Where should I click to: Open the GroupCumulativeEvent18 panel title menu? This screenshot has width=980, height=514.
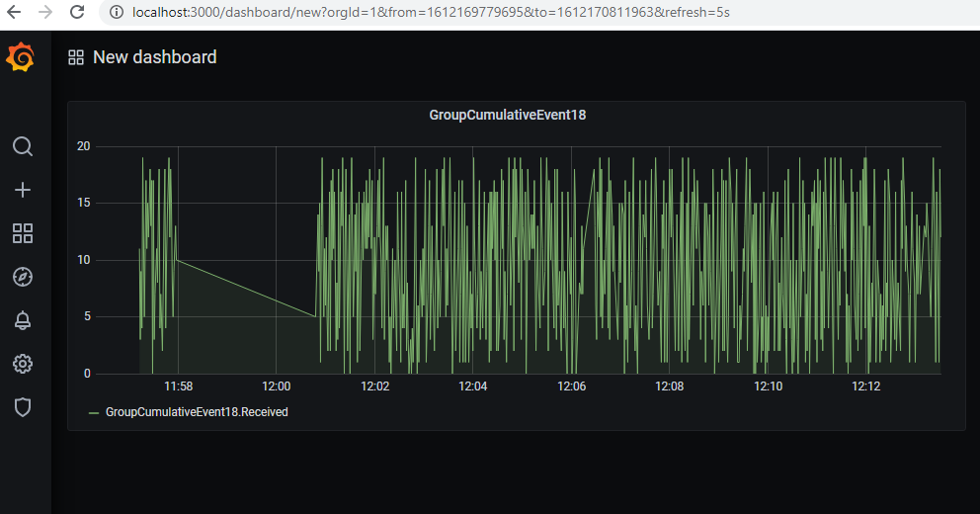[x=508, y=115]
